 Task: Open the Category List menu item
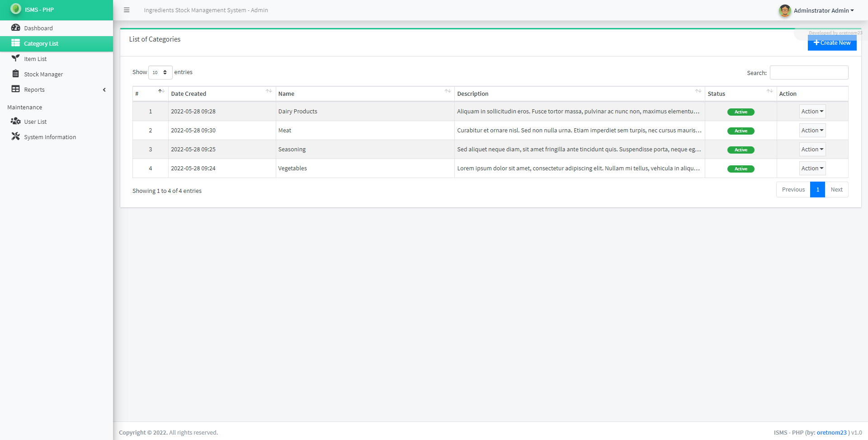click(x=57, y=44)
